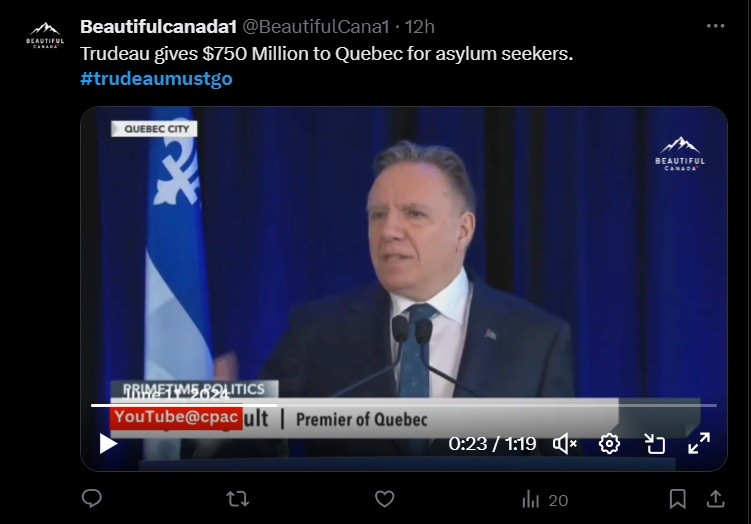Click the 0:23 / 1:19 time display

[492, 444]
